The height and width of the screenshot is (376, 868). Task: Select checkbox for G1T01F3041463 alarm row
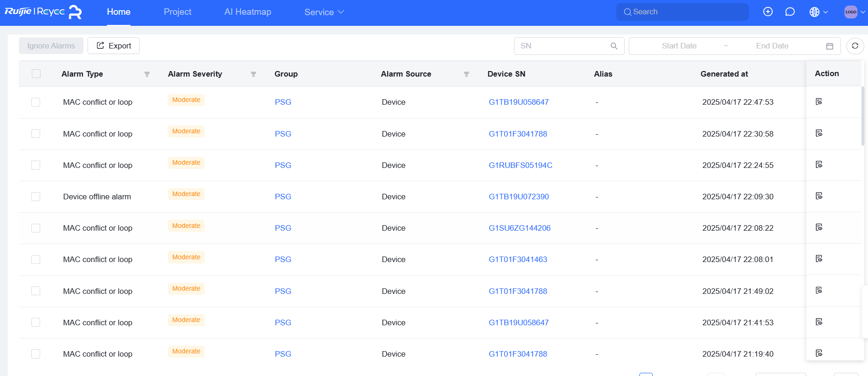click(35, 259)
